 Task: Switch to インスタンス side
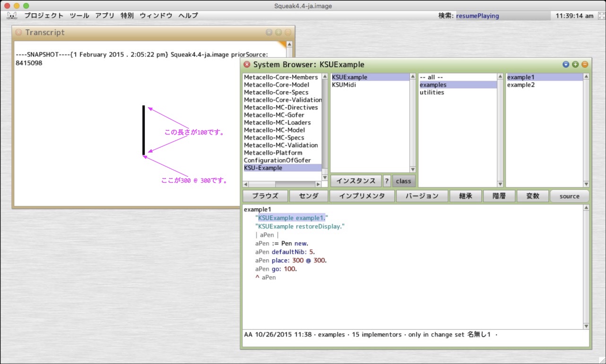(x=356, y=181)
